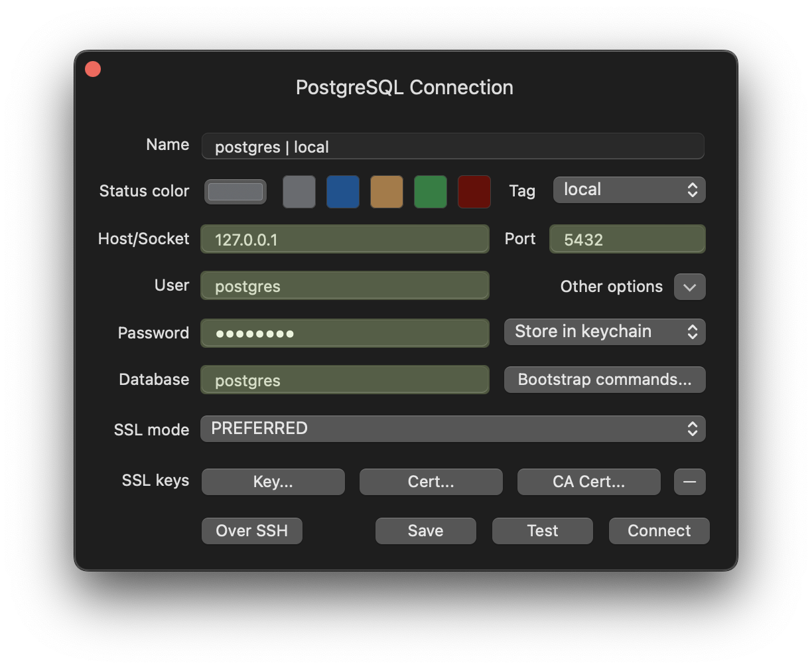Clear SSL keys with minus button
Screen dimensions: 812x669
tap(690, 482)
